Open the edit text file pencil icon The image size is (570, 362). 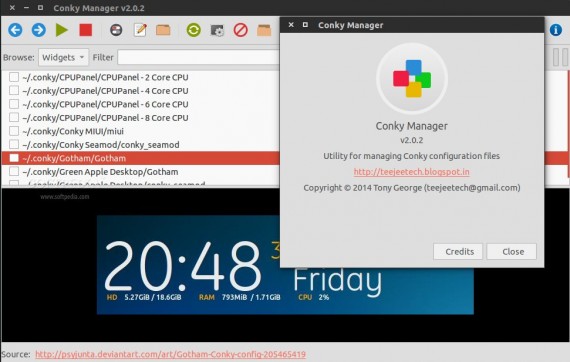coord(140,30)
